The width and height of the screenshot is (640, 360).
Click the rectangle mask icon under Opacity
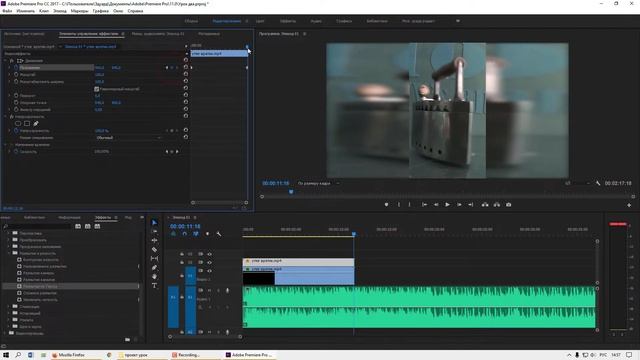[27, 123]
